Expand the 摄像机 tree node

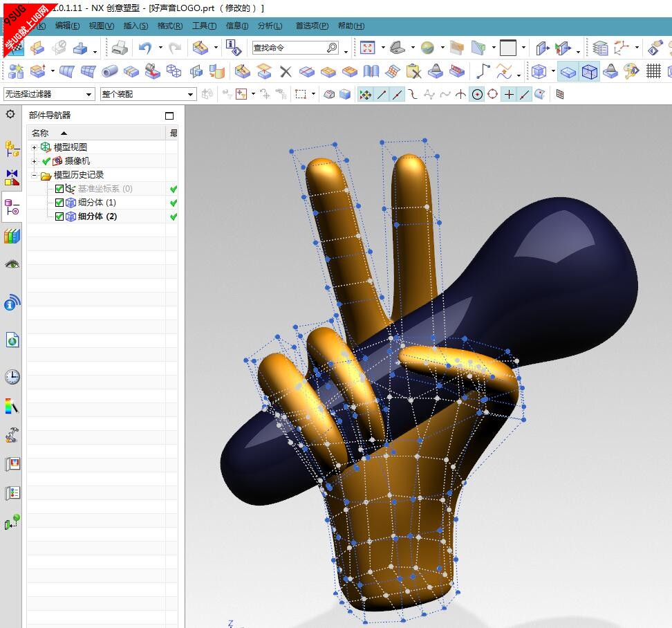(x=35, y=162)
